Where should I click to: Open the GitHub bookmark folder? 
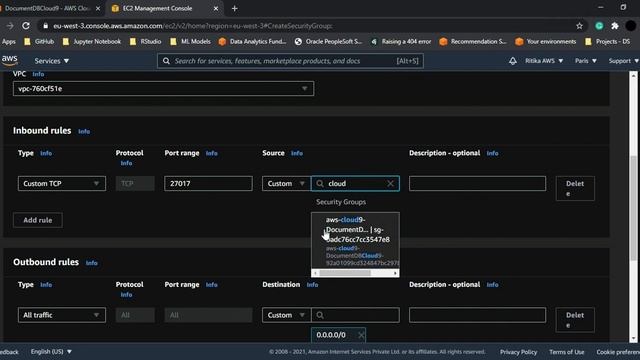click(x=39, y=41)
